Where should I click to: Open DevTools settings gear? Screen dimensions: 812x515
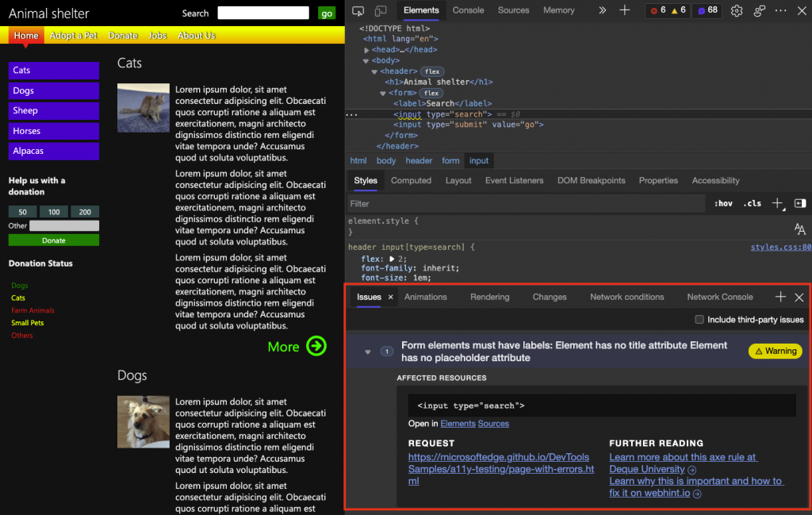pos(737,10)
